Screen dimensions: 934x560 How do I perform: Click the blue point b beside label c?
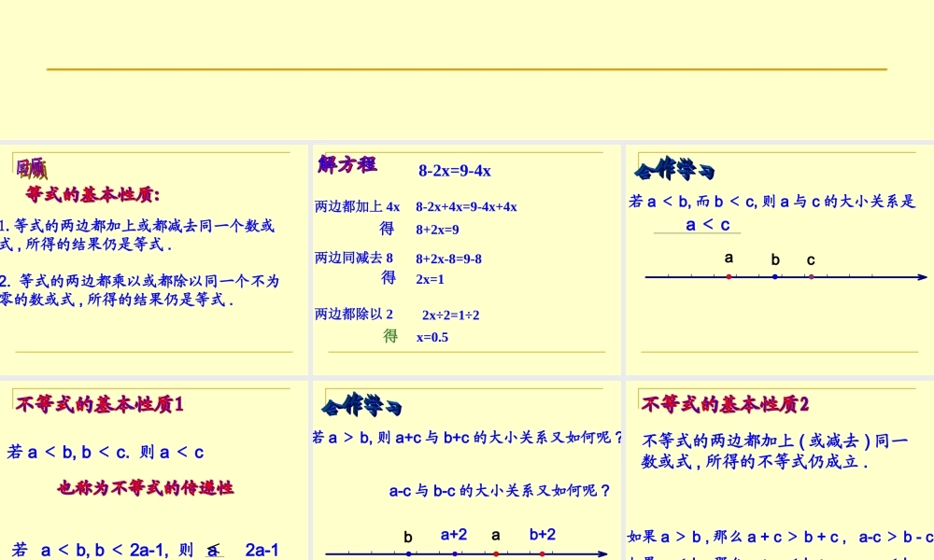point(774,276)
